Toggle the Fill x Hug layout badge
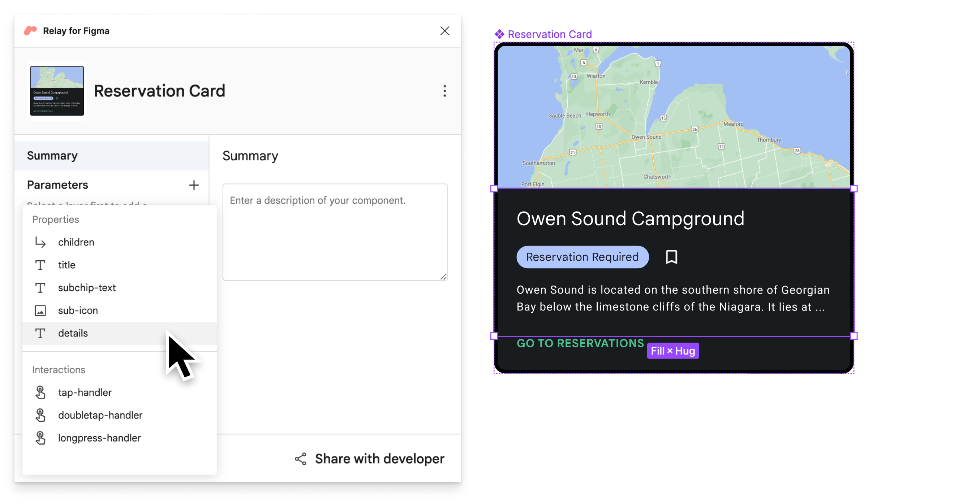The height and width of the screenshot is (504, 980). pos(673,351)
